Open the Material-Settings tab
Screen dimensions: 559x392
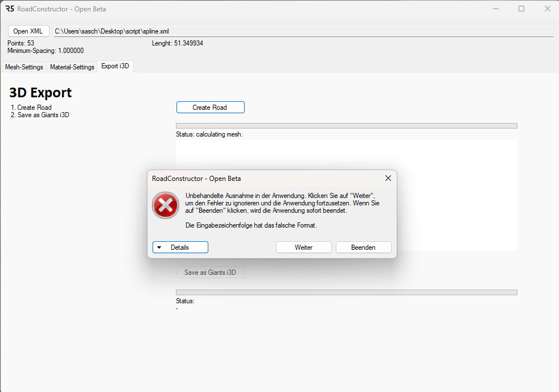tap(72, 67)
